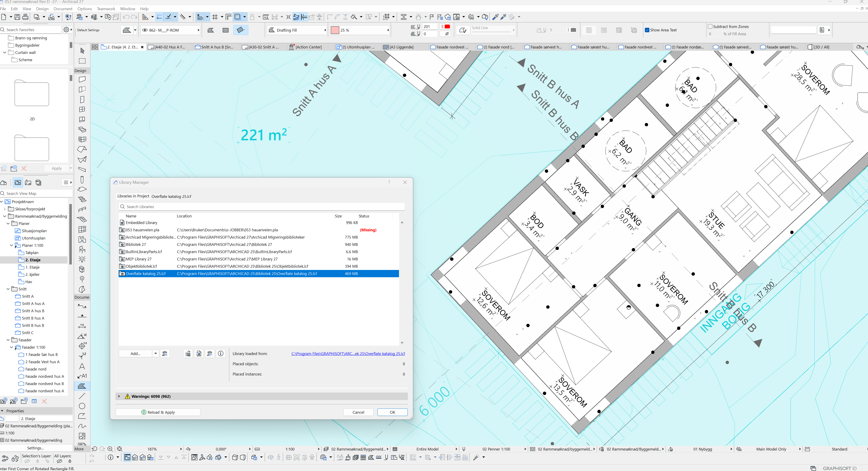Select the Arrow tool in toolbox
868x471 pixels.
(82, 51)
